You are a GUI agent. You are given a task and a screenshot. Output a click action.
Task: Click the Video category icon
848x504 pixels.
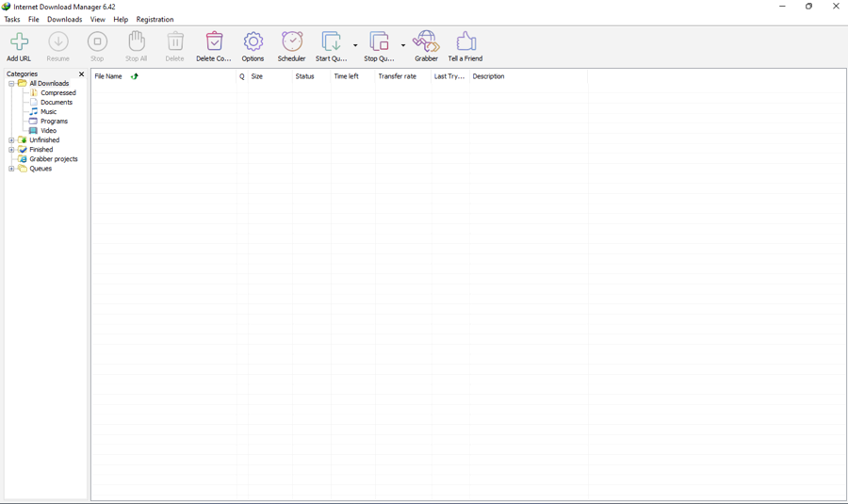pyautogui.click(x=34, y=130)
